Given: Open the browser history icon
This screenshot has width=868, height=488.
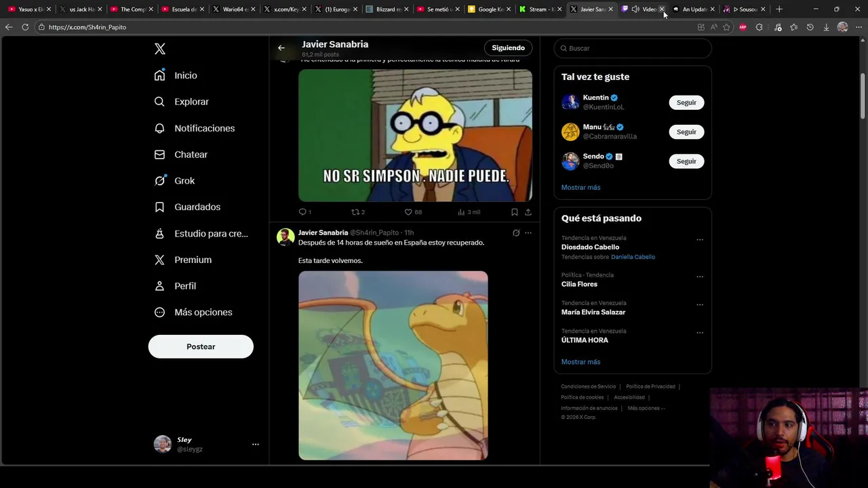Looking at the screenshot, I should click(x=810, y=27).
